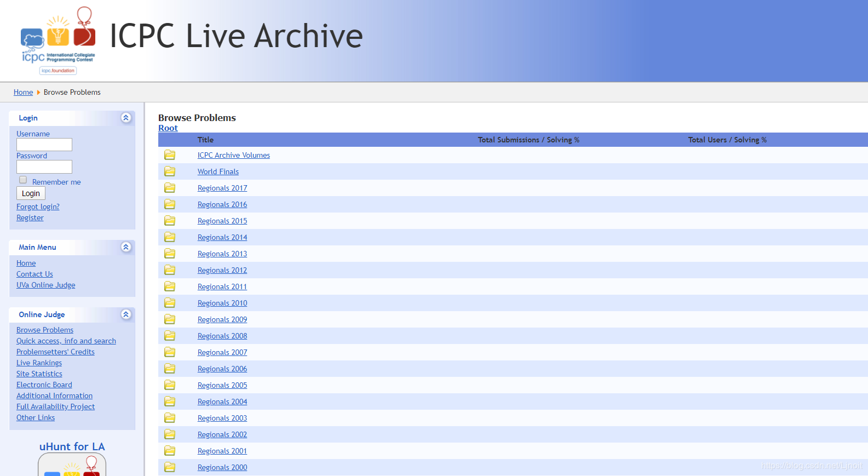The image size is (868, 476).
Task: Open the Root link under Browse Problems
Action: coord(168,128)
